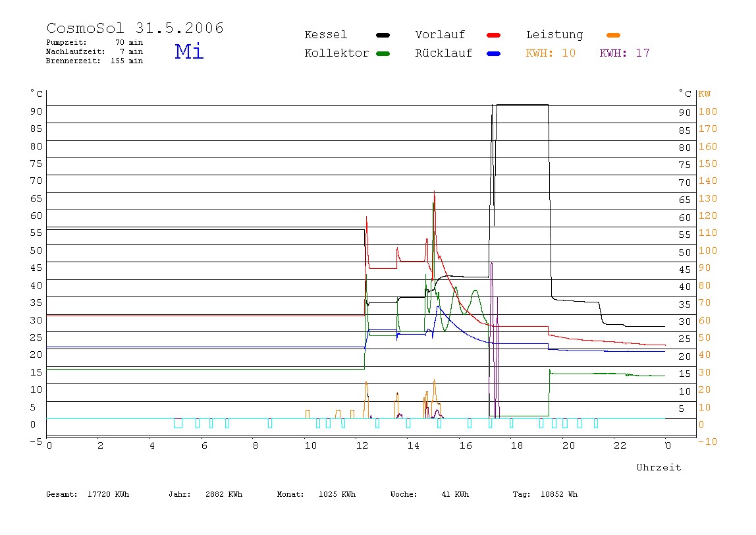Click the 'Uhrzeit' axis label
The height and width of the screenshot is (535, 756).
point(659,467)
